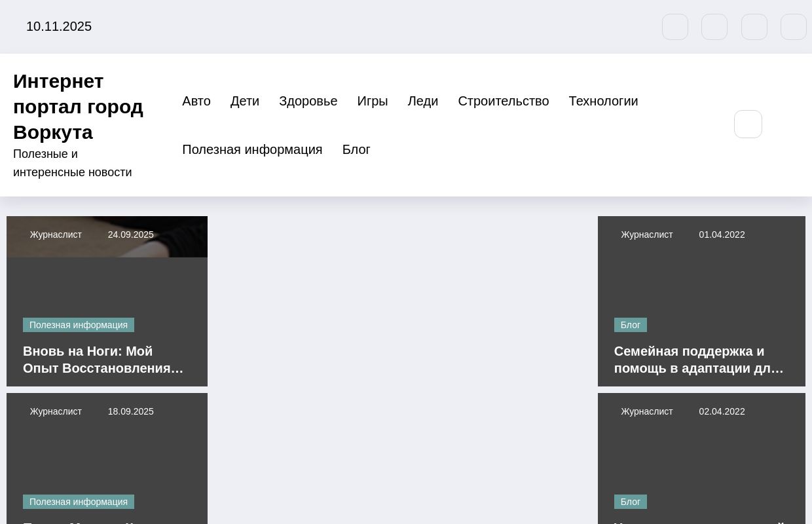The width and height of the screenshot is (812, 524).
Task: Open article Семейная поддержка и помощь в адаптации
Action: pos(699,360)
